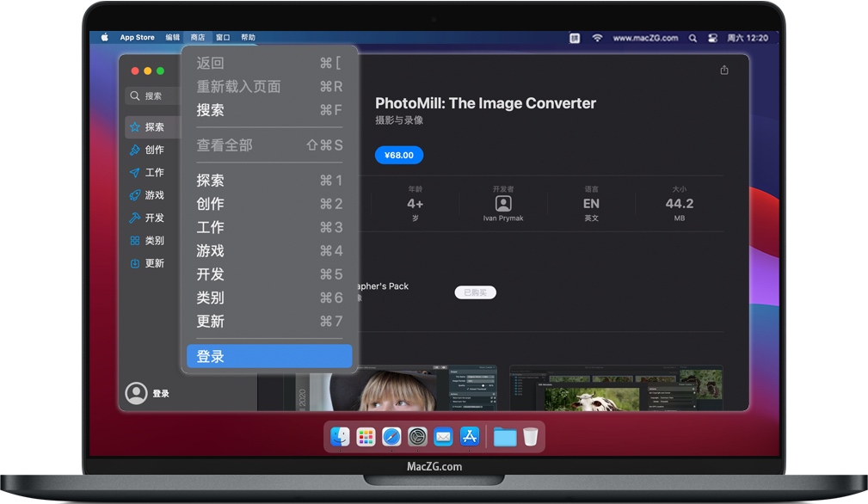Click the 登录 label in sidebar bottom

point(161,393)
